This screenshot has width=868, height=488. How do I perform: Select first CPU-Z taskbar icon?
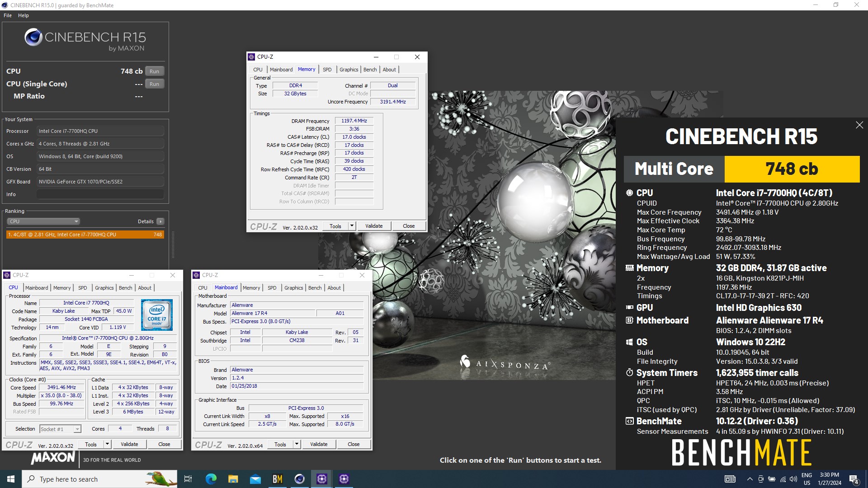point(322,479)
